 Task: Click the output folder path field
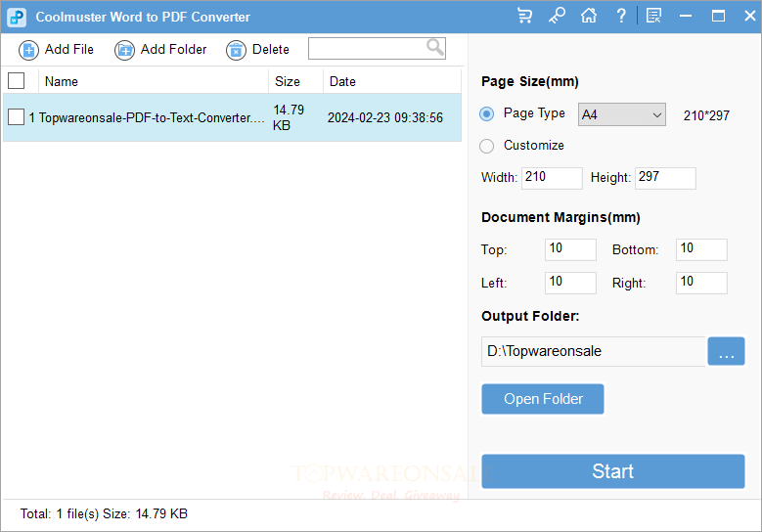pos(594,351)
